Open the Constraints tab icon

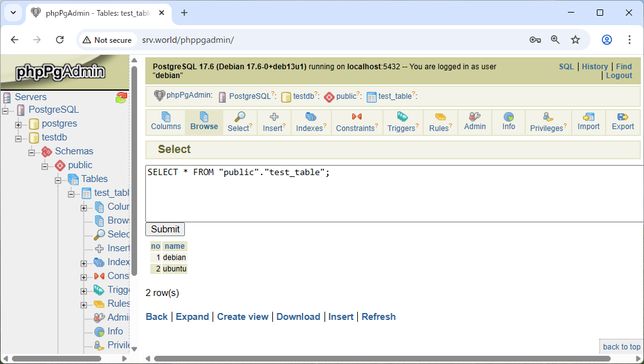tap(357, 117)
